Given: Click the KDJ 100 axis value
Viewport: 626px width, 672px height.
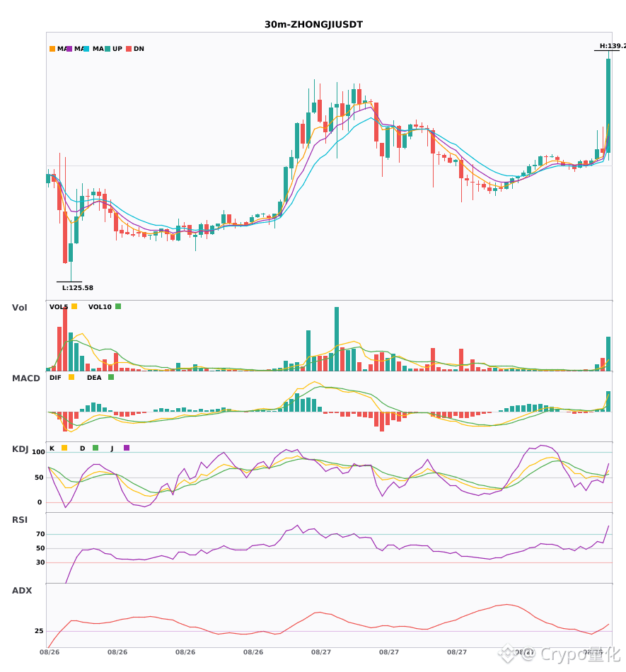Looking at the screenshot, I should (38, 452).
